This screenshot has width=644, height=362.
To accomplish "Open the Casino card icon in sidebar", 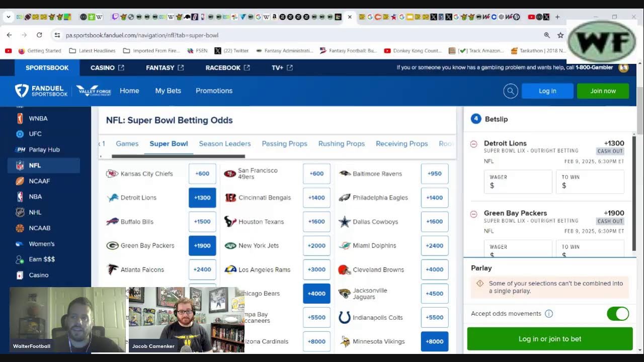I will pos(20,276).
